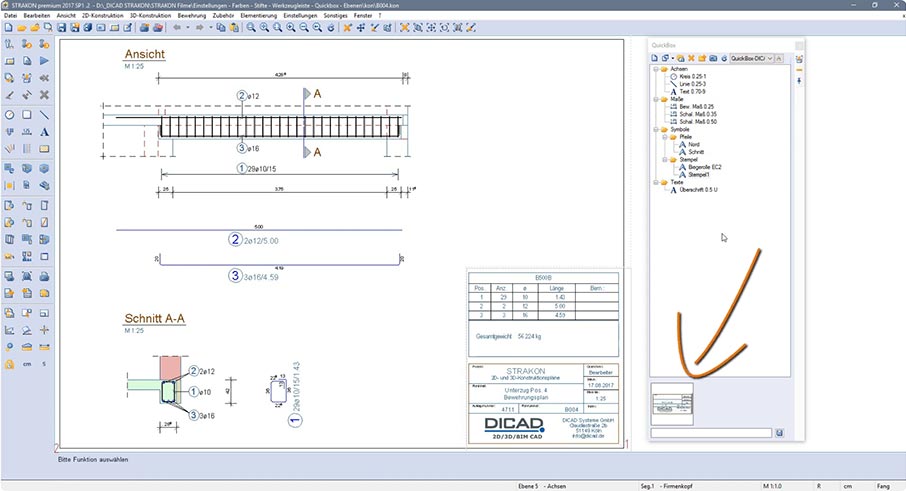Click the save icon beside the QuickBox input field
The image size is (906, 491).
pyautogui.click(x=780, y=433)
